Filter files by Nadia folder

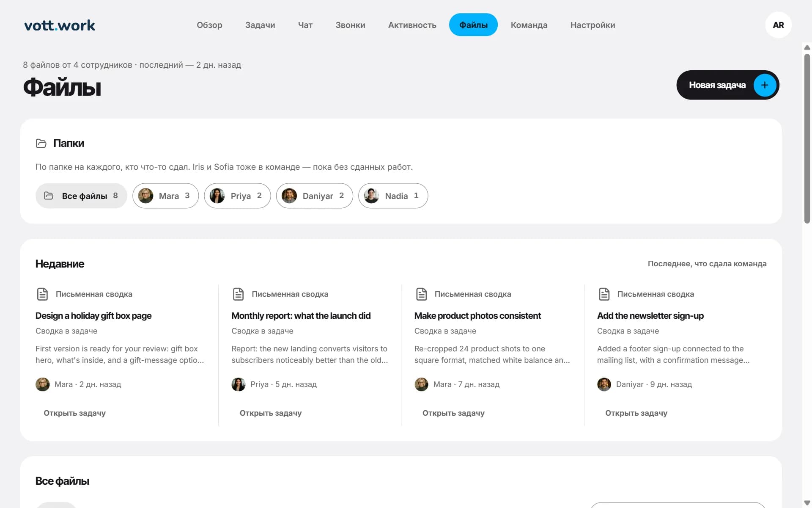tap(393, 196)
